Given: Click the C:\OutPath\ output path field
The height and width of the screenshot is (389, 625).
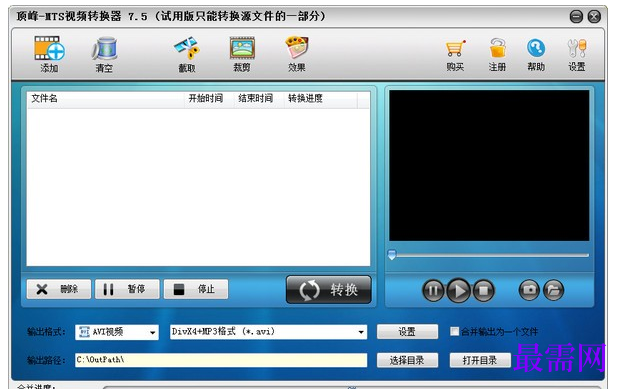Looking at the screenshot, I should tap(221, 360).
